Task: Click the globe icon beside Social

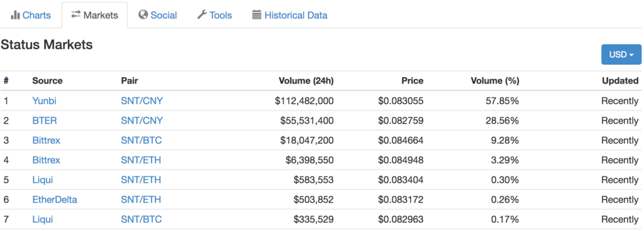Action: point(143,15)
